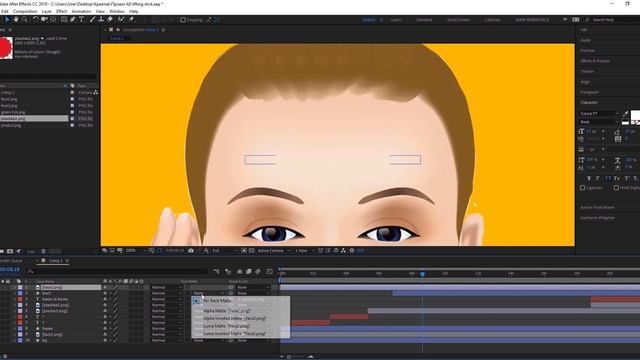This screenshot has width=640, height=360.
Task: Open the Composition menu
Action: tap(25, 11)
